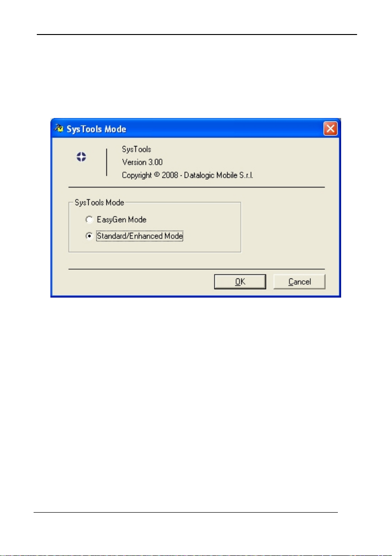Click the page footer rule below the dialog
The image size is (392, 556).
point(186,512)
